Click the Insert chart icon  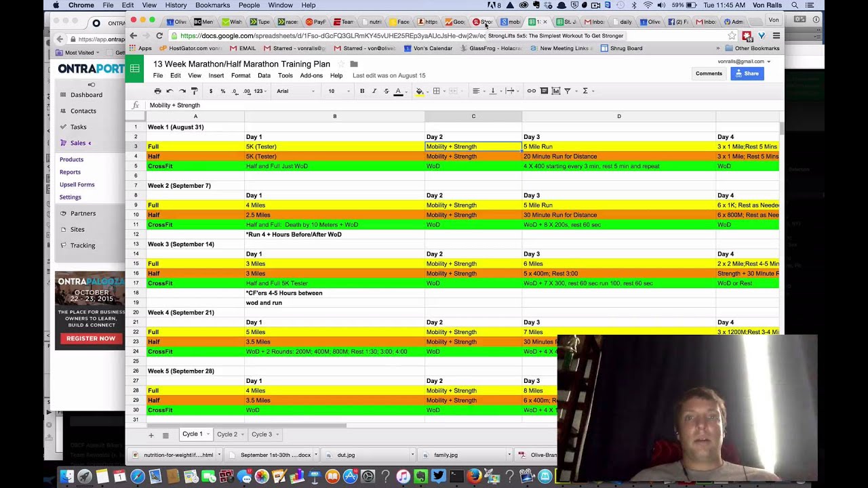(556, 91)
